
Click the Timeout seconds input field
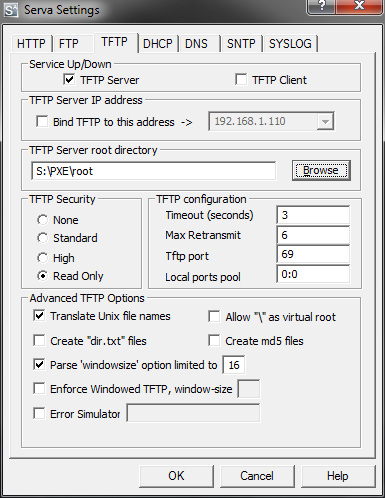coord(313,215)
